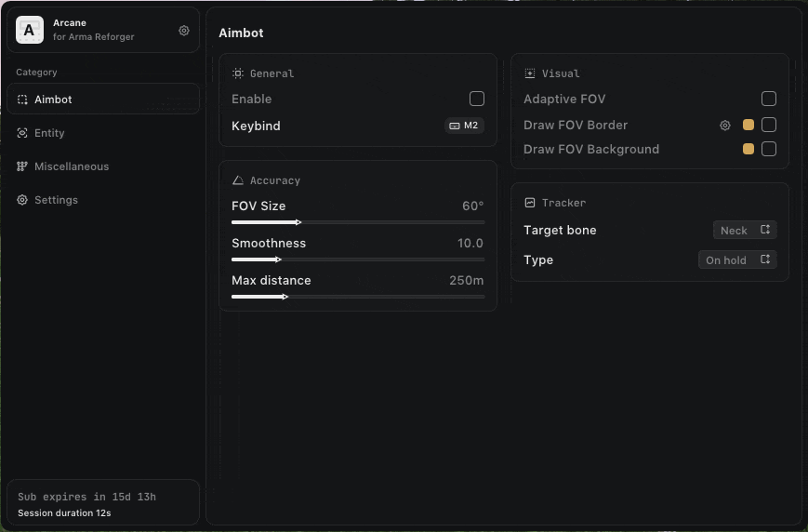Click the Settings gear icon in the sidebar
Screen dimensions: 808x532
(x=22, y=200)
